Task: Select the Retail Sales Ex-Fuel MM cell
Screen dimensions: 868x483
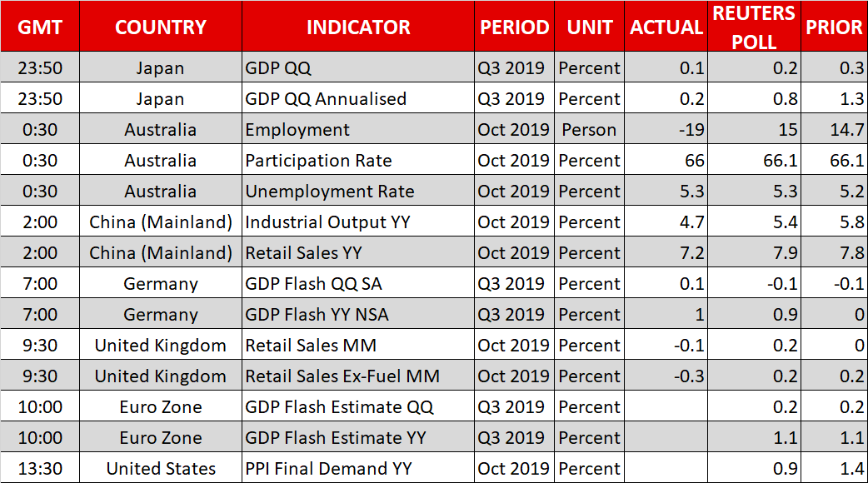Action: click(x=342, y=376)
